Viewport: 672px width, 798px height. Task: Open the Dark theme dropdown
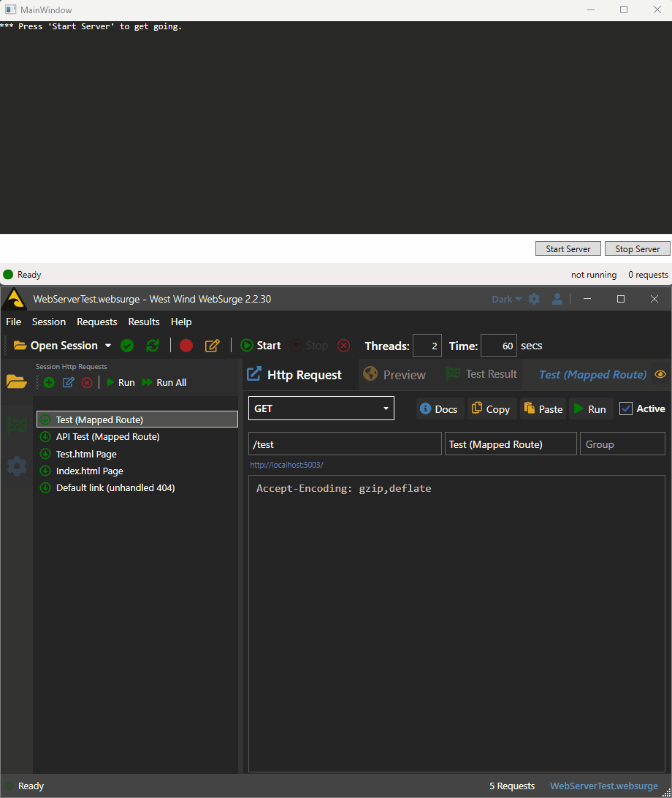pos(507,300)
